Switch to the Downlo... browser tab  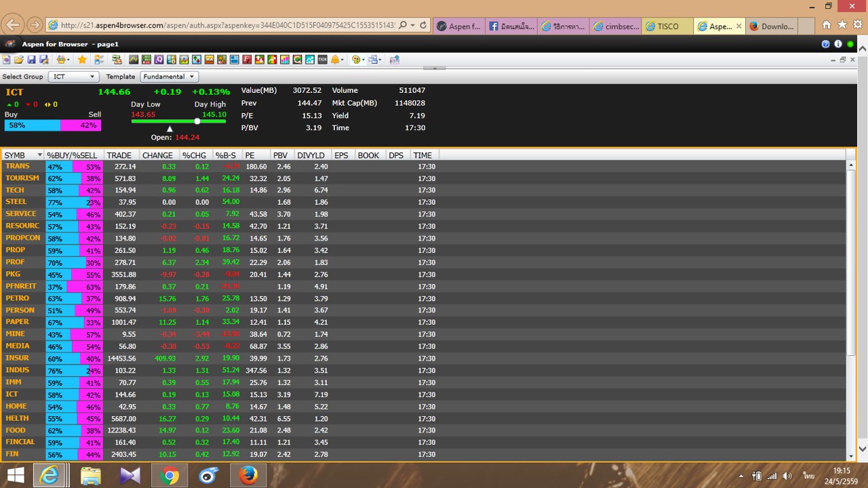point(771,26)
